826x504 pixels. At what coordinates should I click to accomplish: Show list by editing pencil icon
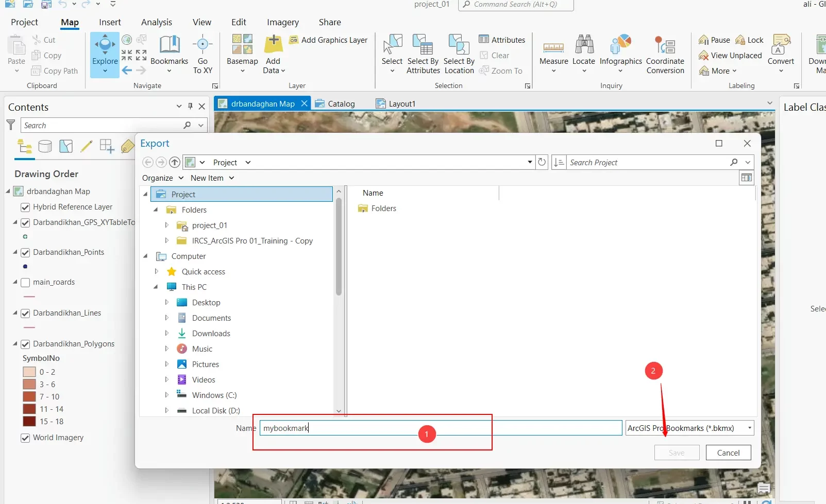[86, 146]
